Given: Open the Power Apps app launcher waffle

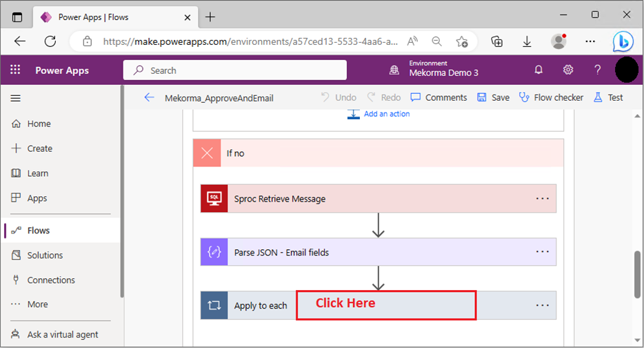Looking at the screenshot, I should [15, 70].
